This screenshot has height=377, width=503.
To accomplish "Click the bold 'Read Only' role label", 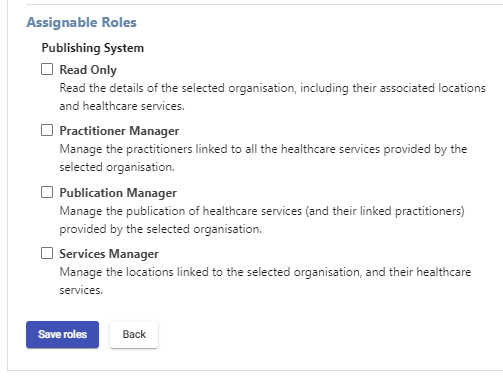I will 88,70.
